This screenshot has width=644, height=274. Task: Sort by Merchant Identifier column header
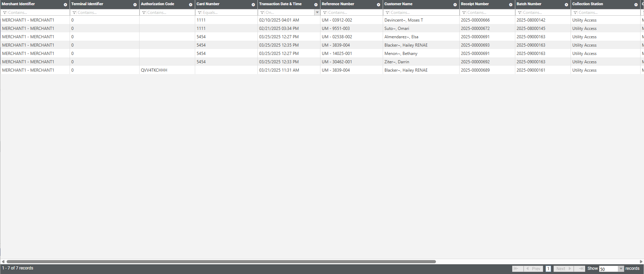coord(18,4)
